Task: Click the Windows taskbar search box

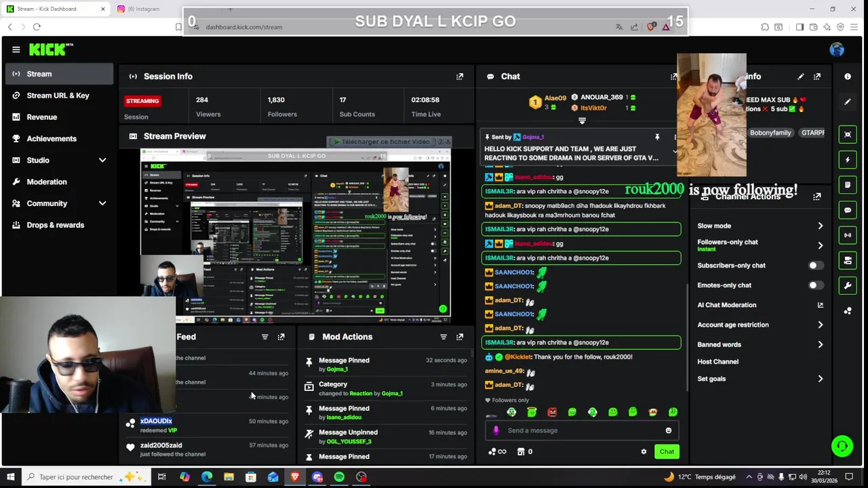Action: tap(85, 477)
